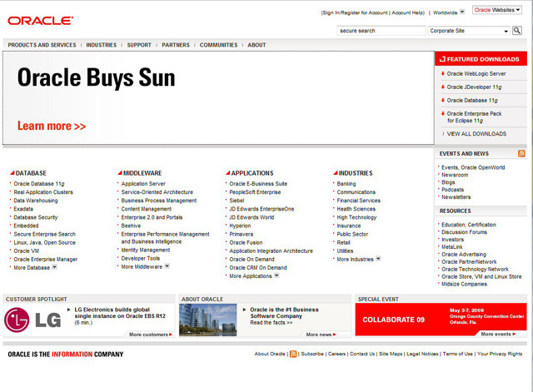This screenshot has width=533, height=392.
Task: Expand the Worldwide dropdown arrow
Action: tap(462, 12)
